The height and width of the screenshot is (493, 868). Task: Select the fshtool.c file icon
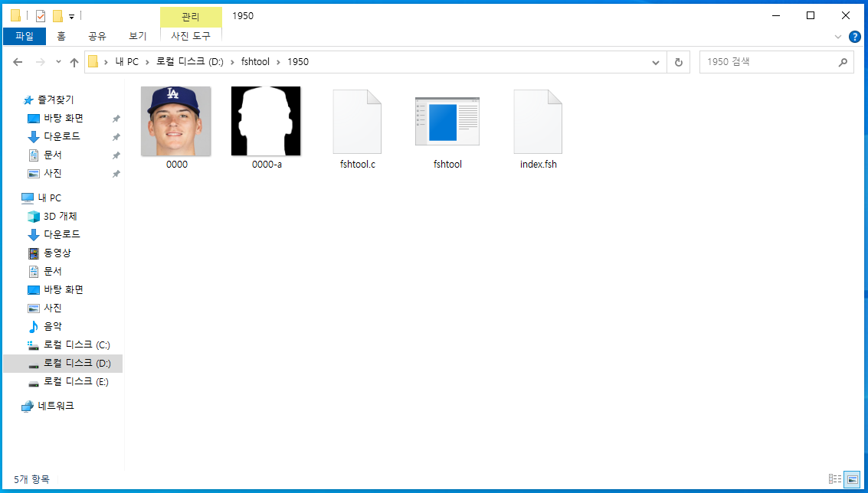pyautogui.click(x=357, y=122)
